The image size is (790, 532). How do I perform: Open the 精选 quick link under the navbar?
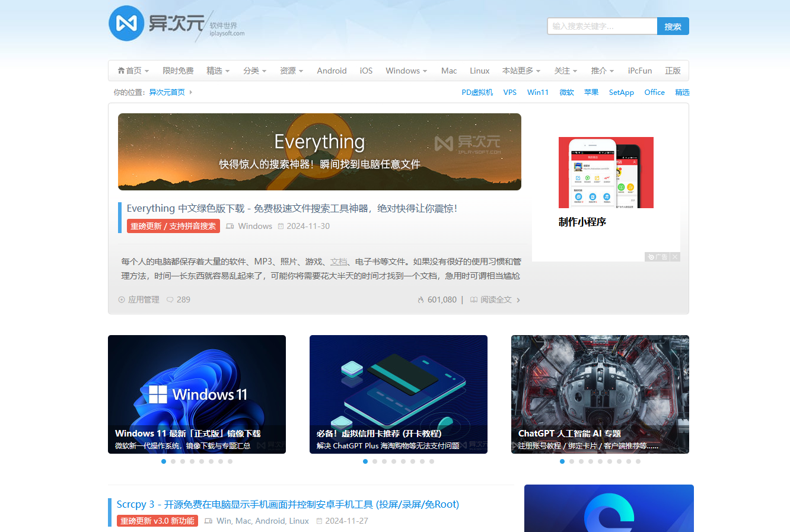682,93
